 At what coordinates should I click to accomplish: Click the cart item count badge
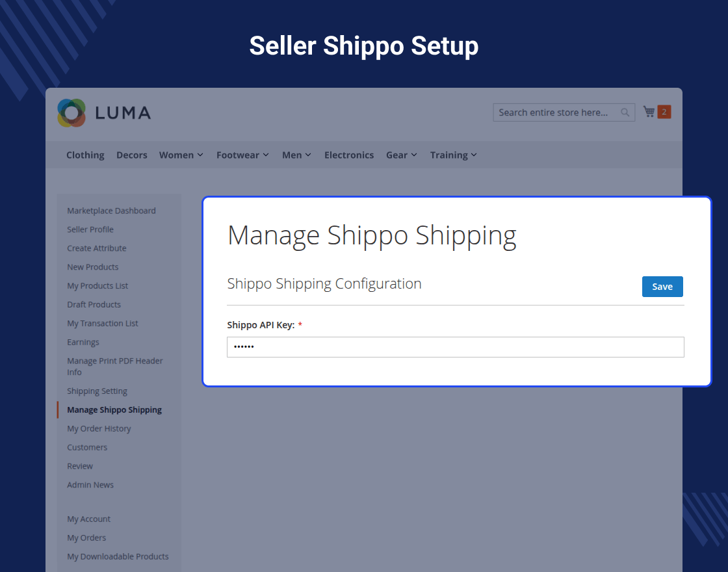tap(664, 112)
